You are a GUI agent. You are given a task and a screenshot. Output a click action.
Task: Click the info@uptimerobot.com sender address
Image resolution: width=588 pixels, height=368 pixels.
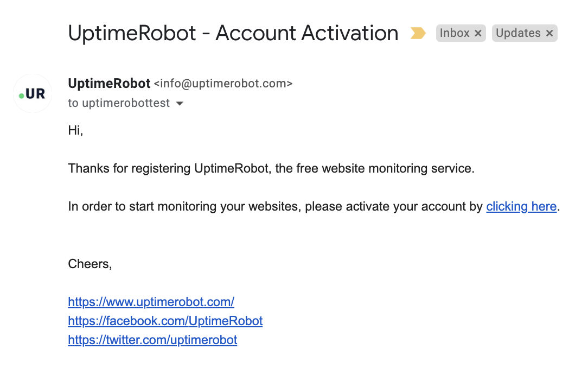point(223,84)
